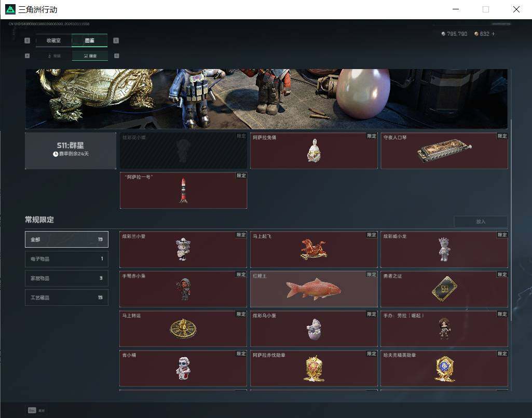This screenshot has height=418, width=532.
Task: Click the 放入 button
Action: click(481, 221)
